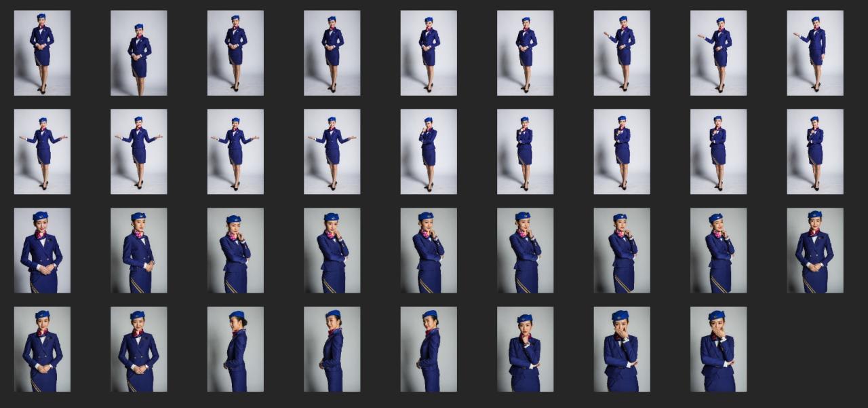Click third thumbnail with both arms spread open
This screenshot has width=868, height=408.
pos(235,152)
